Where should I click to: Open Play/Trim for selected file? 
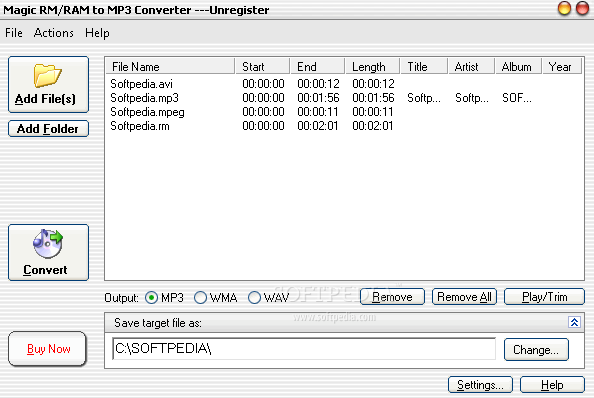pyautogui.click(x=544, y=297)
